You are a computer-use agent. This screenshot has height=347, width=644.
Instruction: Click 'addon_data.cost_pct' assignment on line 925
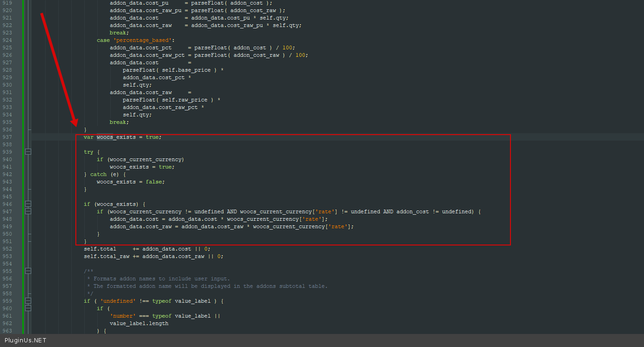point(141,48)
